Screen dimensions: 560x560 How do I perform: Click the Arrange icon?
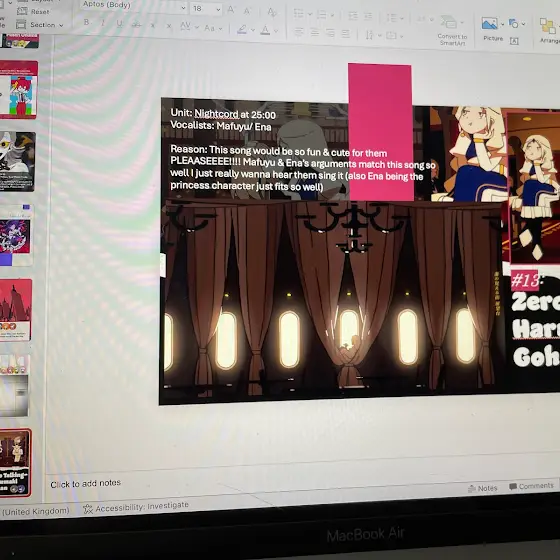[547, 26]
